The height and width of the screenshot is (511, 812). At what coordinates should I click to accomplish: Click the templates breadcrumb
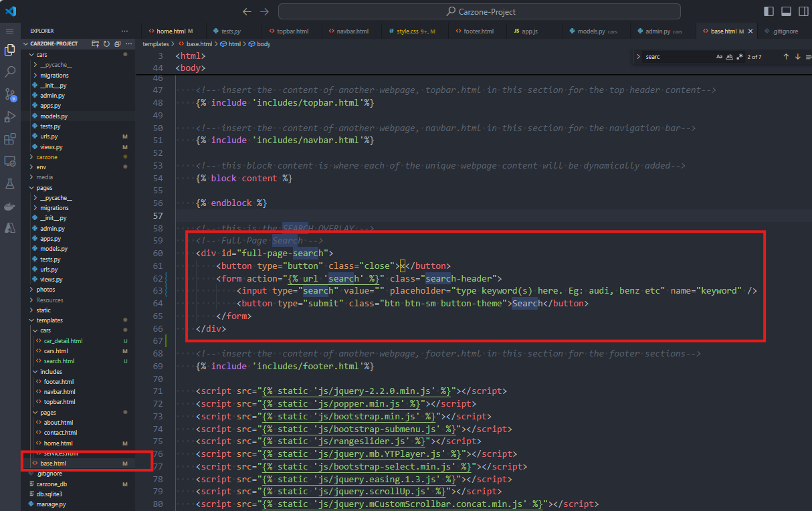156,44
